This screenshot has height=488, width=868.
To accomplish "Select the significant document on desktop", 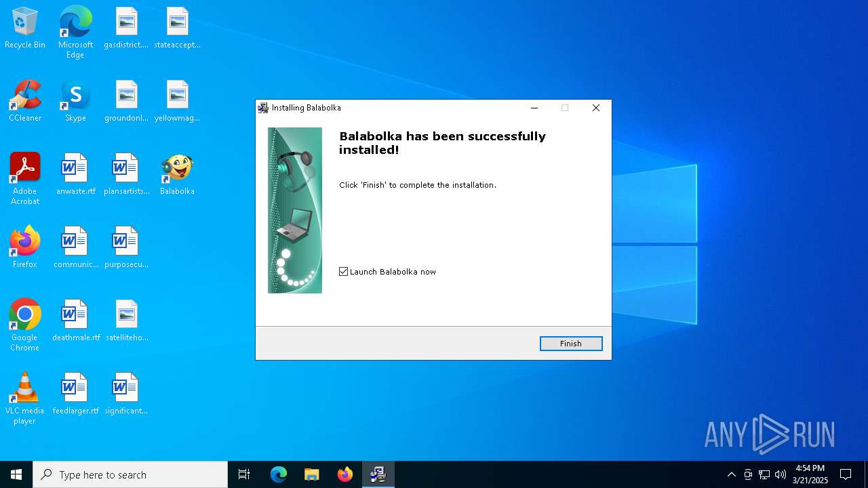I will 126,394.
